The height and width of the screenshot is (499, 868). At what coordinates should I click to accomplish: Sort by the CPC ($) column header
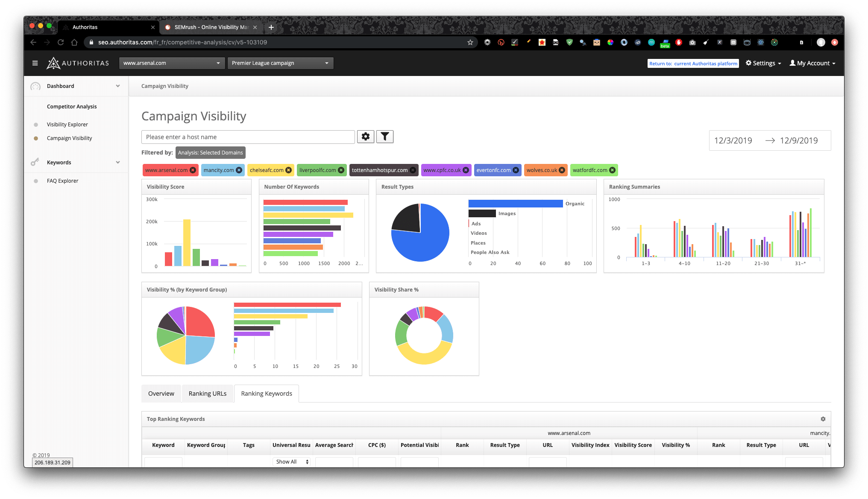[377, 445]
